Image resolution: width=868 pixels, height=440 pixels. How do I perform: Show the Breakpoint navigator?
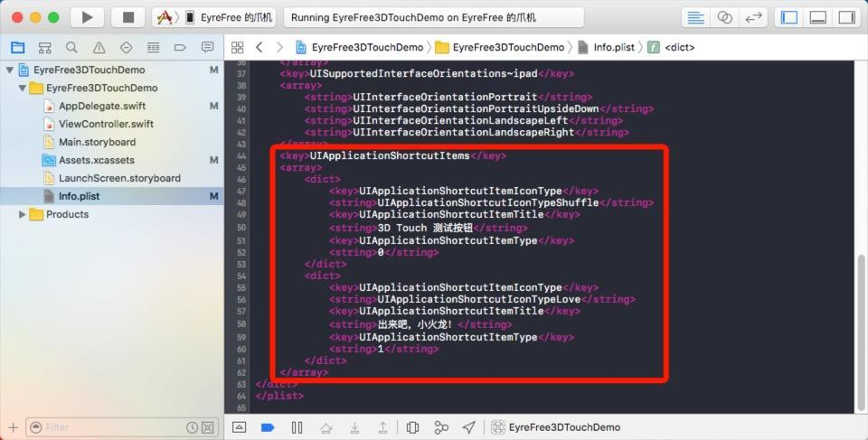point(180,48)
